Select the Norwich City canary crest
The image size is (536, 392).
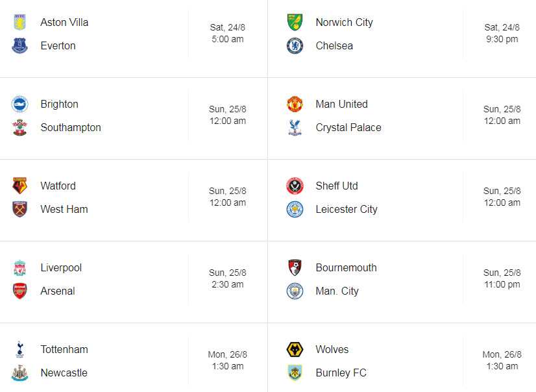tap(294, 22)
